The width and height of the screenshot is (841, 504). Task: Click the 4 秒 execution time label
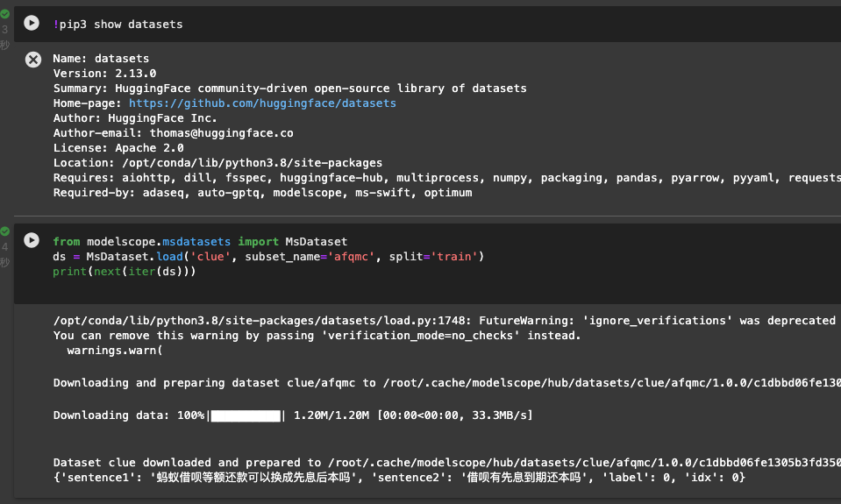(4, 254)
